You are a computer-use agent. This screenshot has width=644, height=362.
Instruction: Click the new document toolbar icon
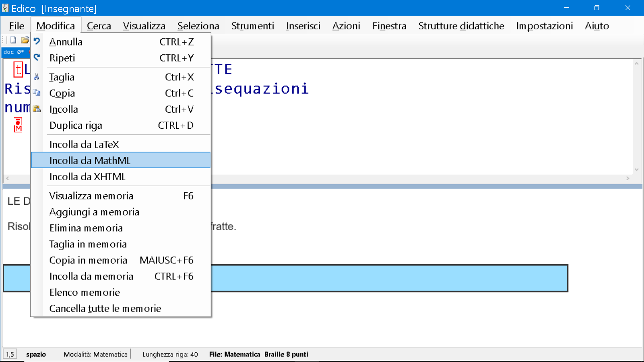13,40
